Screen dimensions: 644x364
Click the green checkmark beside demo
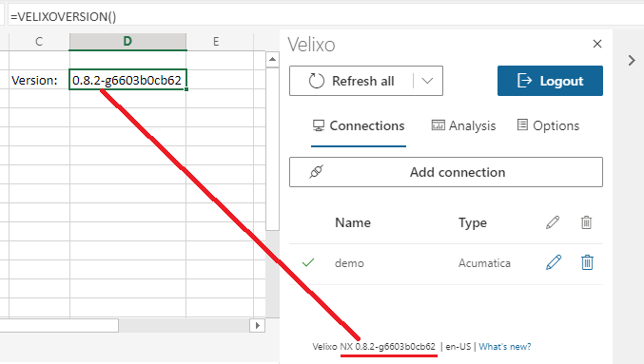point(308,262)
